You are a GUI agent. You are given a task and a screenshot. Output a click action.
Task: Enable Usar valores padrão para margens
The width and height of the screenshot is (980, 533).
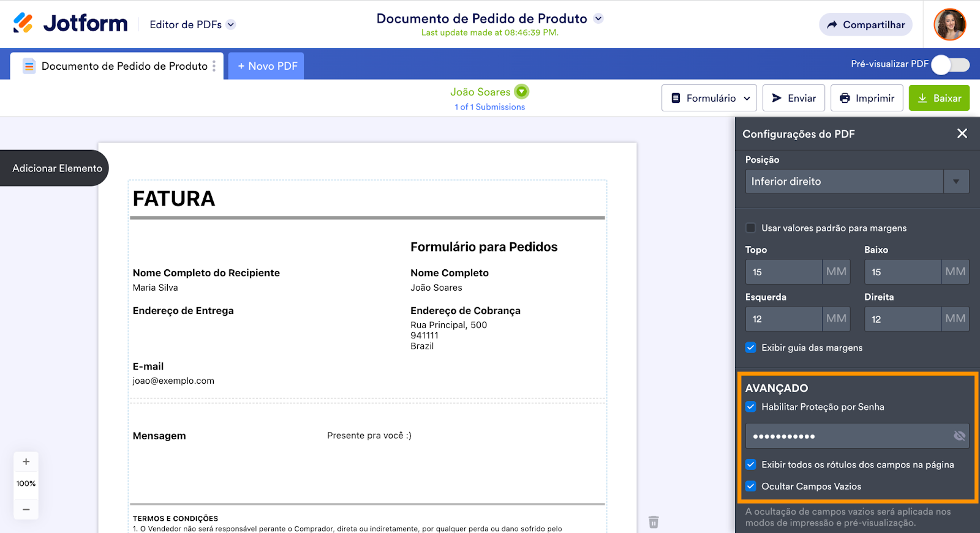751,228
